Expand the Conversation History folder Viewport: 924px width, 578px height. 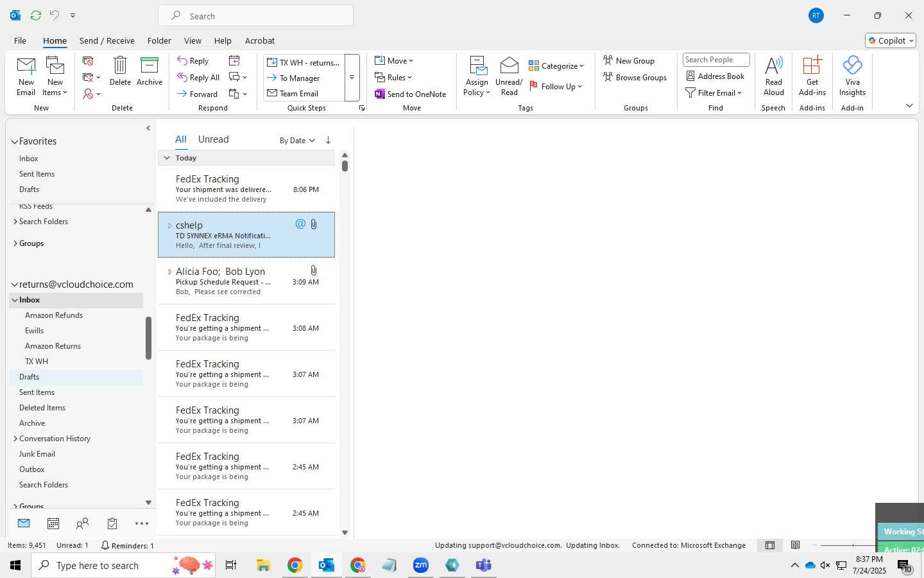[x=15, y=439]
